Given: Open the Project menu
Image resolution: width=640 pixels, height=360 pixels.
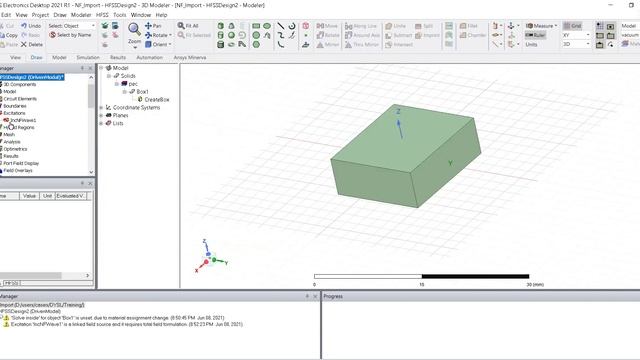Looking at the screenshot, I should pyautogui.click(x=40, y=15).
